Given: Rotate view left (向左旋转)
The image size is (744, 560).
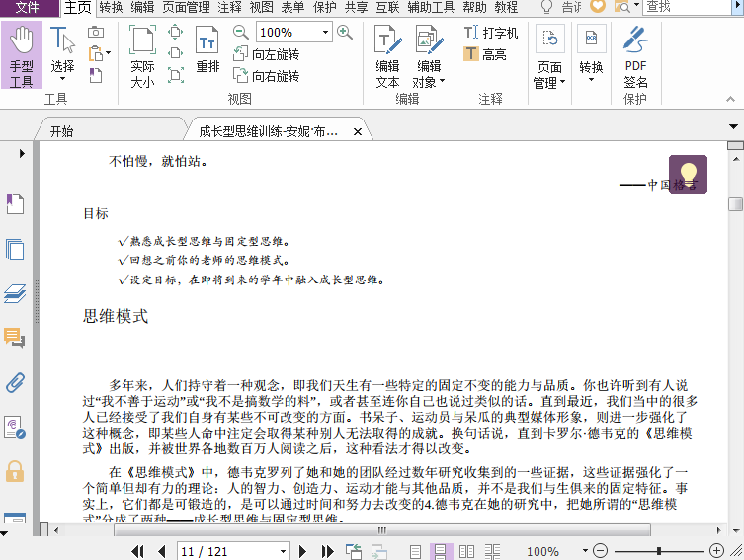Looking at the screenshot, I should point(266,54).
